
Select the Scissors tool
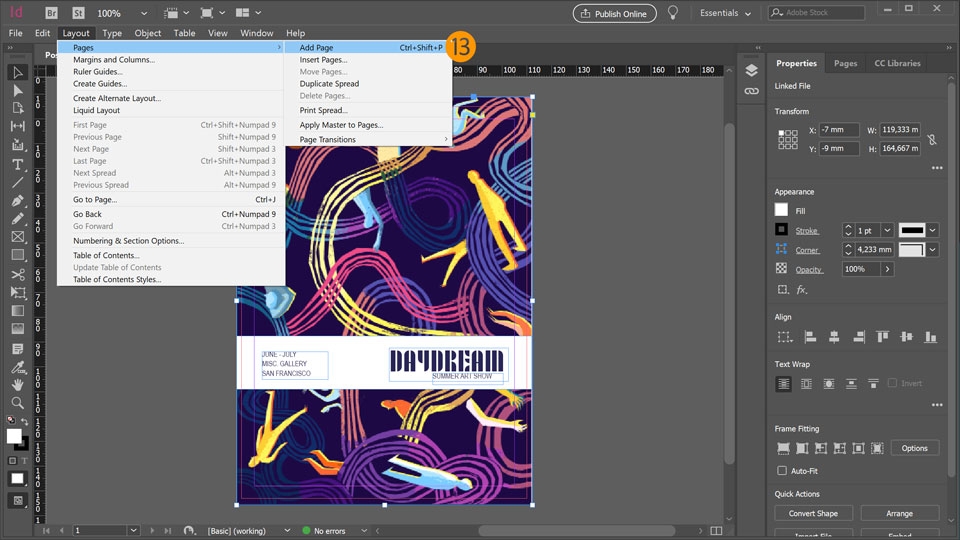coord(18,274)
